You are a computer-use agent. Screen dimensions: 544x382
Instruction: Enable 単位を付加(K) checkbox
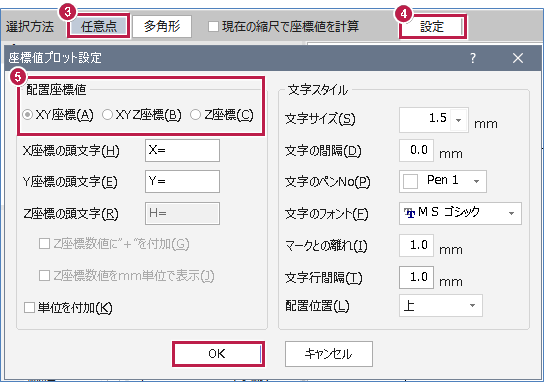[29, 308]
